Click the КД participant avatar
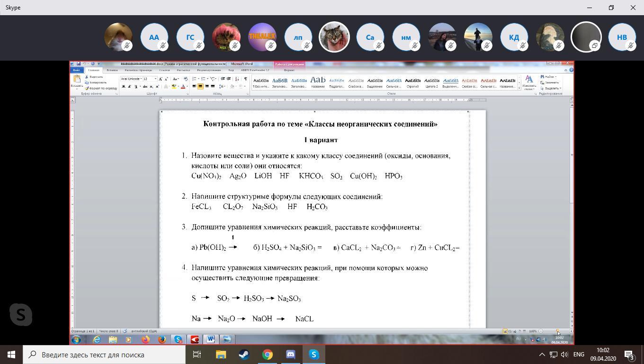Image resolution: width=644 pixels, height=364 pixels. pos(514,37)
